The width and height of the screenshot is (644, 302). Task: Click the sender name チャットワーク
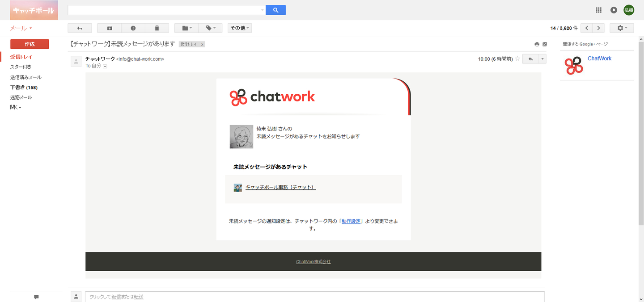(100, 59)
